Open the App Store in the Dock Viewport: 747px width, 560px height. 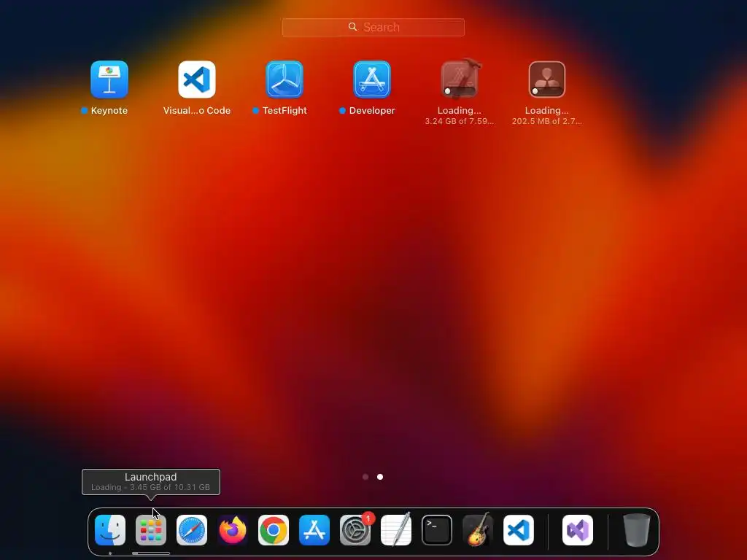314,530
